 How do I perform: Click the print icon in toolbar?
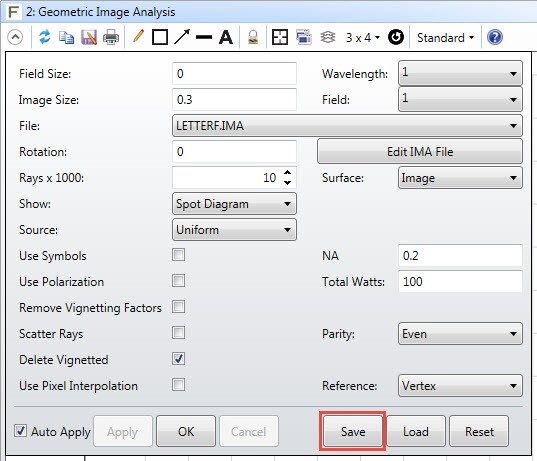(111, 37)
